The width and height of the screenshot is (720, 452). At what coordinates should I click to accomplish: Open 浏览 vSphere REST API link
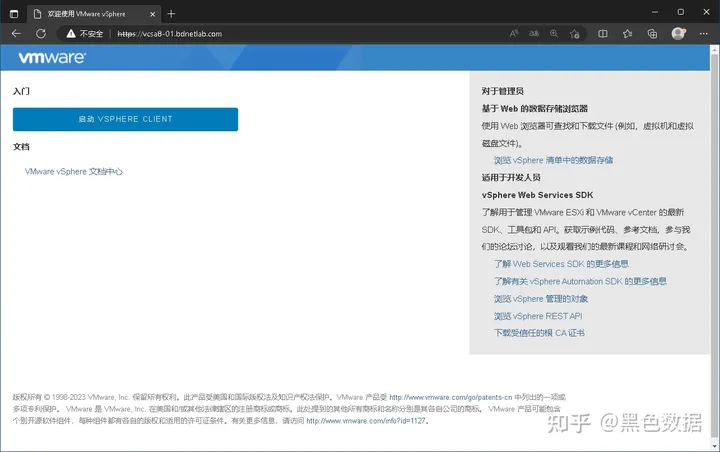(538, 316)
